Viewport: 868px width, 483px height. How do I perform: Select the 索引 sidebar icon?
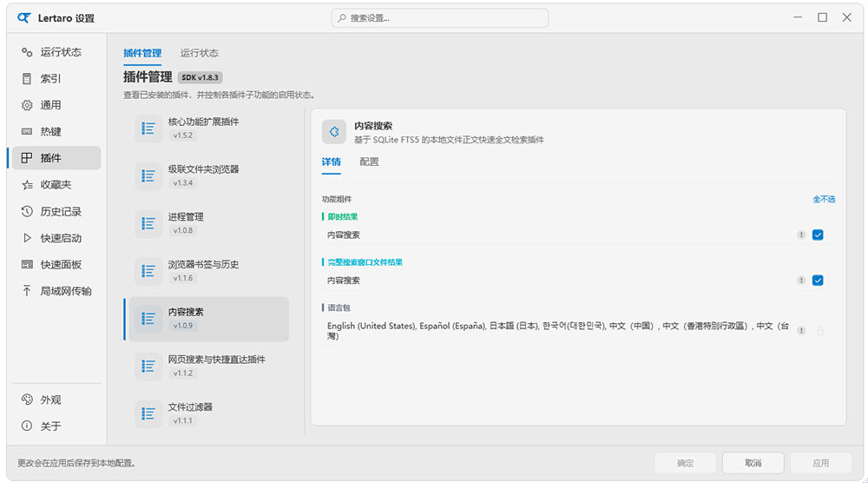point(27,79)
